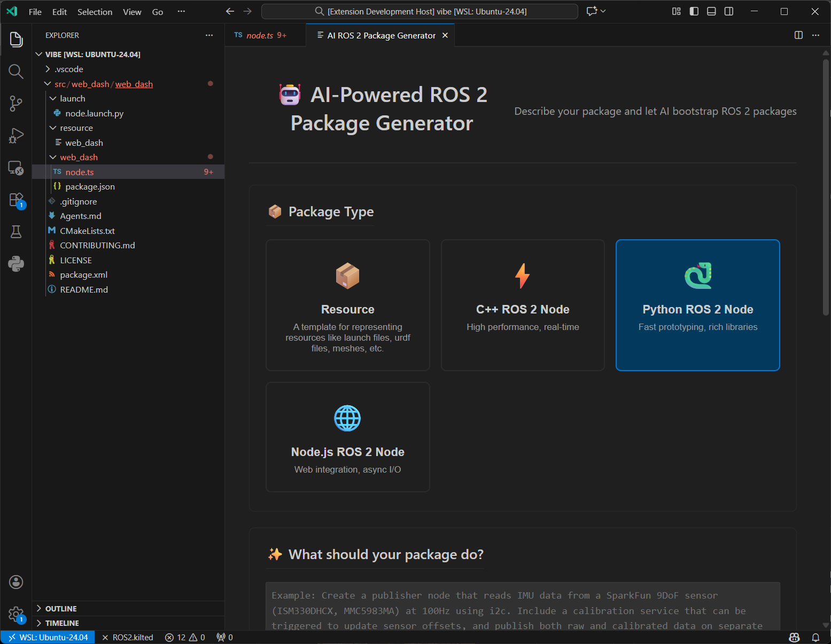Click the WSL: Ubuntu-24.04 remote indicator
831x644 pixels.
point(48,638)
